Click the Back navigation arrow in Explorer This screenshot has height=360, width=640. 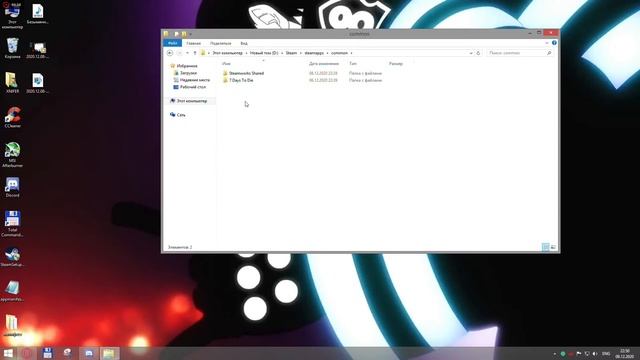click(170, 53)
